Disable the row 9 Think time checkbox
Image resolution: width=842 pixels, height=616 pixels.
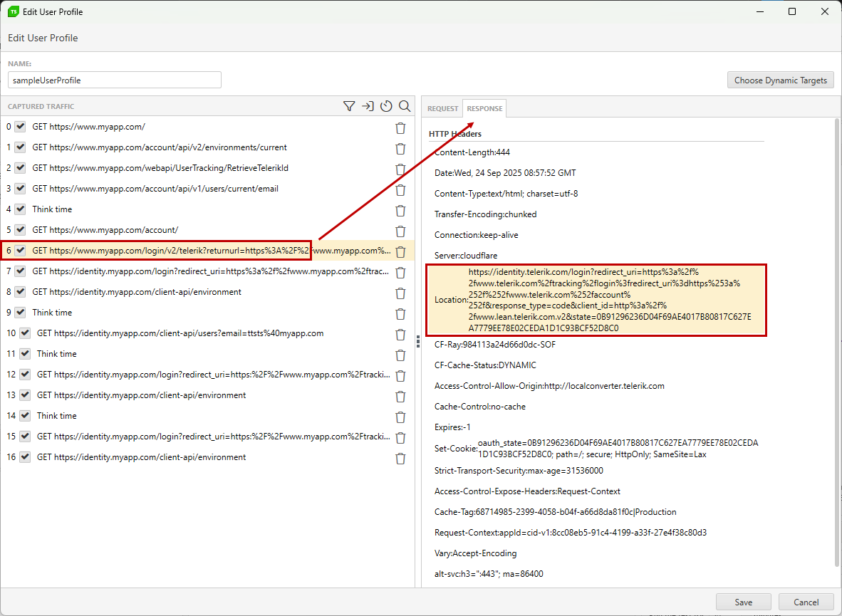click(x=21, y=313)
